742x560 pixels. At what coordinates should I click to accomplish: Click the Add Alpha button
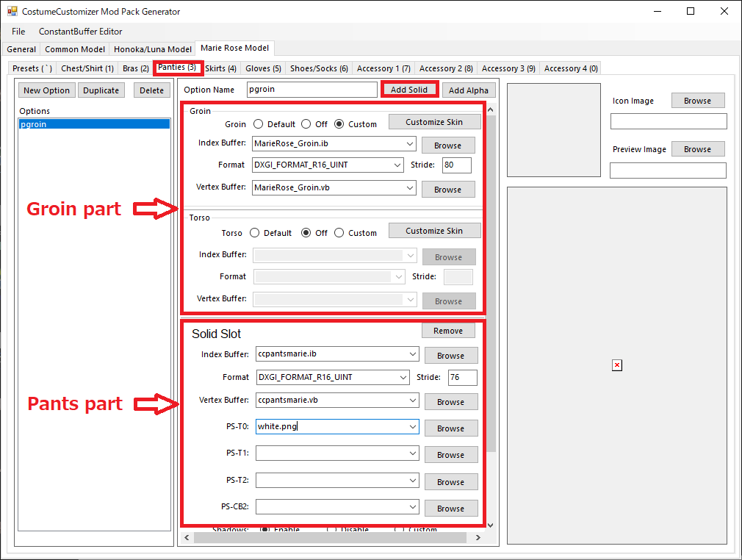point(469,90)
